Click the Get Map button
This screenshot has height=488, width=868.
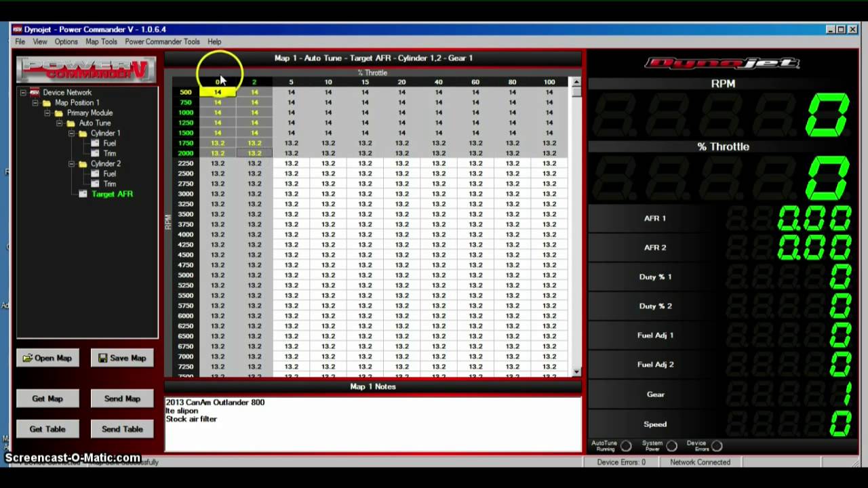47,399
